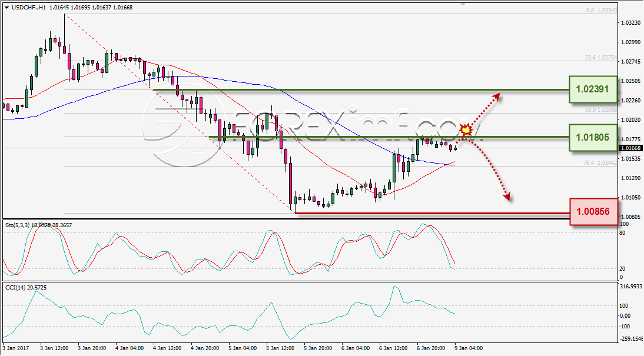Click price axis value 1.02505
This screenshot has width=644, height=356.
coord(630,81)
